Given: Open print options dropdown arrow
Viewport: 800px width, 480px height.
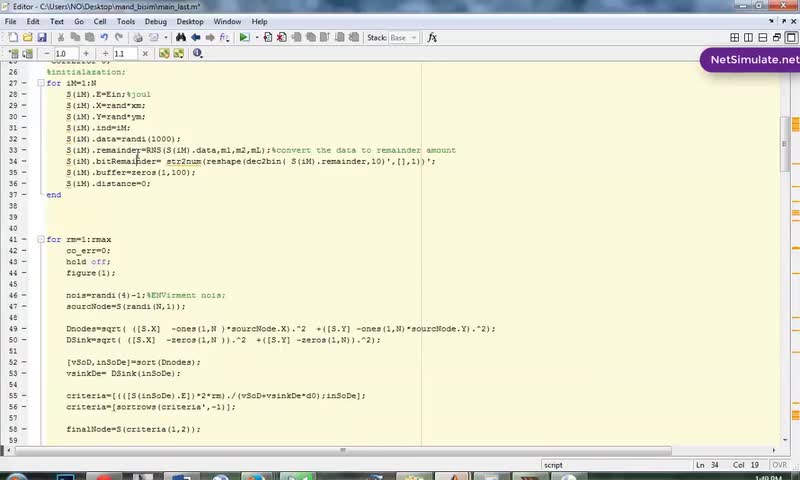Looking at the screenshot, I should [x=166, y=37].
